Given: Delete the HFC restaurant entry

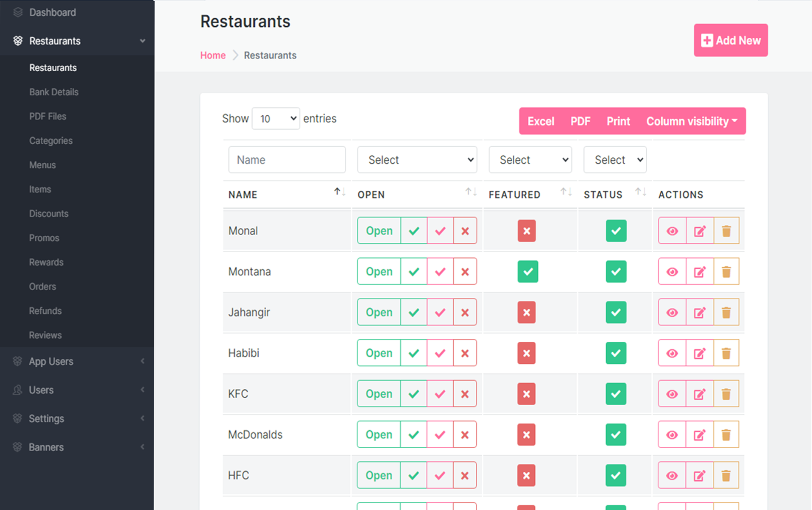Looking at the screenshot, I should coord(726,475).
